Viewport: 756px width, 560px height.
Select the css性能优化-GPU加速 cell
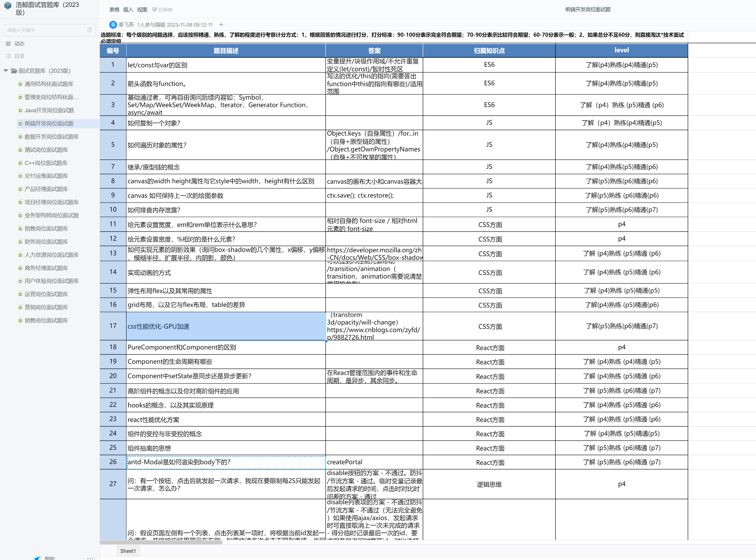(225, 326)
